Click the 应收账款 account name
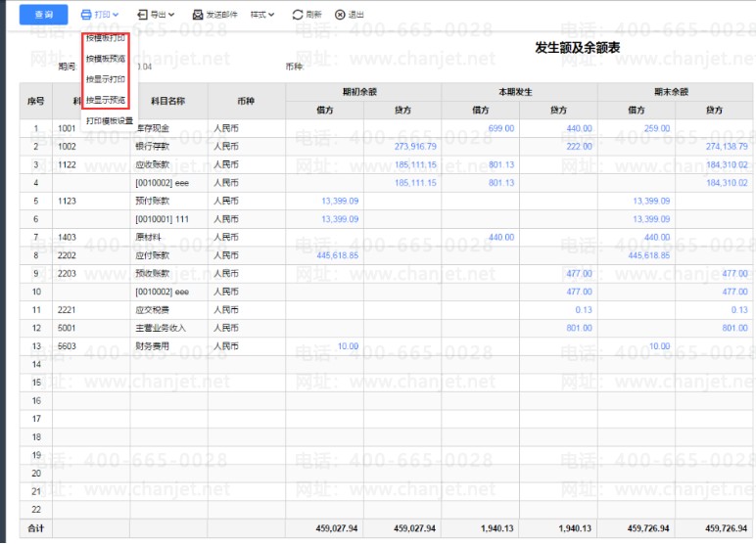Screen dimensions: 756x545 click(153, 164)
